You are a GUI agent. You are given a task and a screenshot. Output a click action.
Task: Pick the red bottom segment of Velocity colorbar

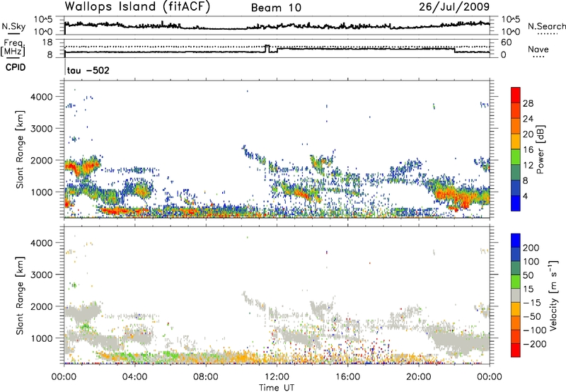click(516, 350)
